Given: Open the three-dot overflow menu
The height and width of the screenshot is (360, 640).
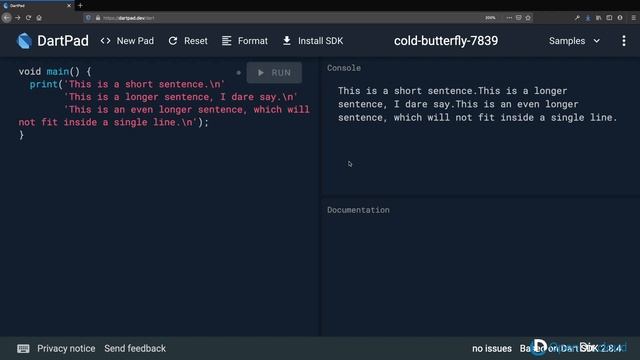Looking at the screenshot, I should (624, 41).
